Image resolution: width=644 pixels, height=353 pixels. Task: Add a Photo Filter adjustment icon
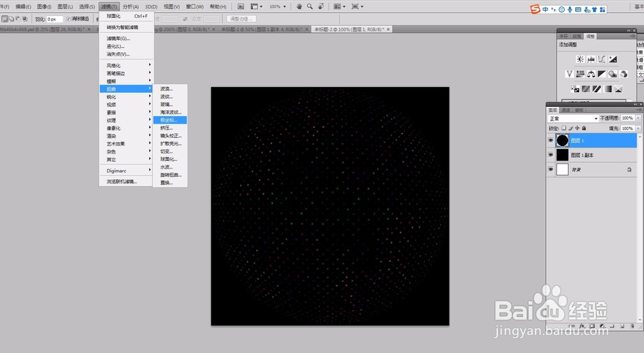pyautogui.click(x=613, y=74)
